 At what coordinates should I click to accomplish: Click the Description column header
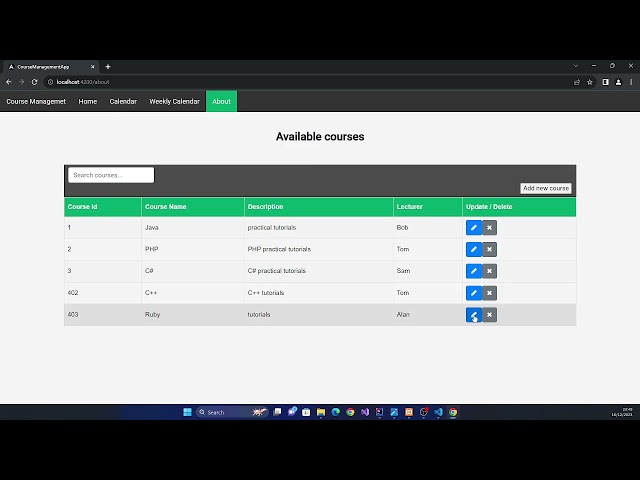[x=319, y=207]
